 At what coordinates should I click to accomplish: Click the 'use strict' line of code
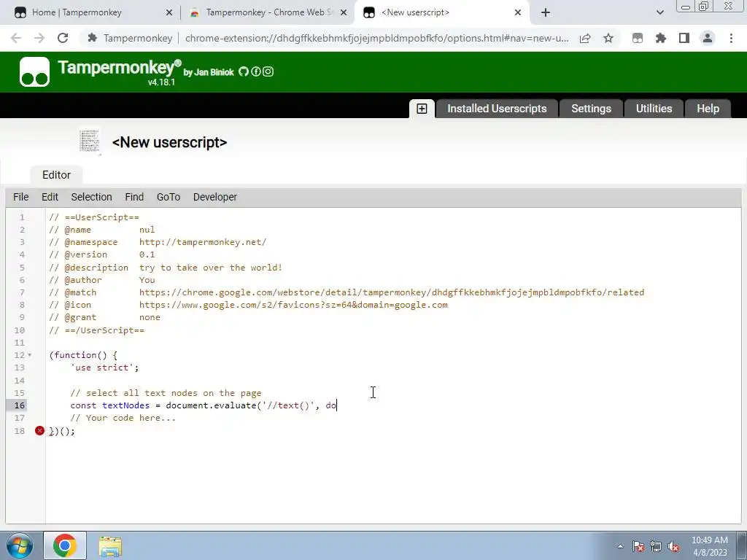click(104, 367)
